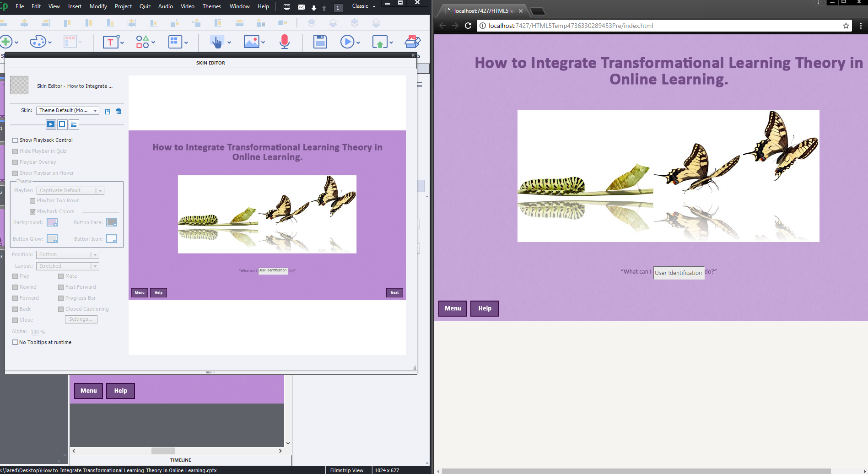Open the Layout Stretched dropdown

tap(68, 266)
